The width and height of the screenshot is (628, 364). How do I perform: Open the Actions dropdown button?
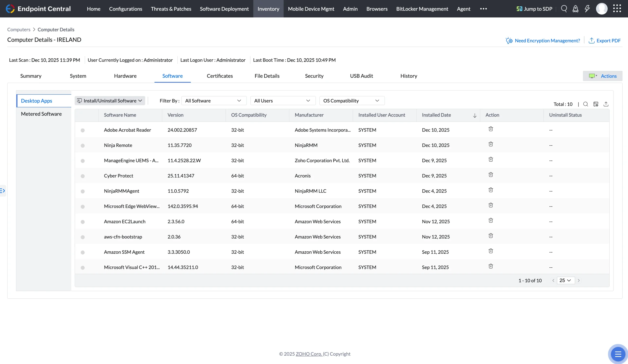coord(602,76)
